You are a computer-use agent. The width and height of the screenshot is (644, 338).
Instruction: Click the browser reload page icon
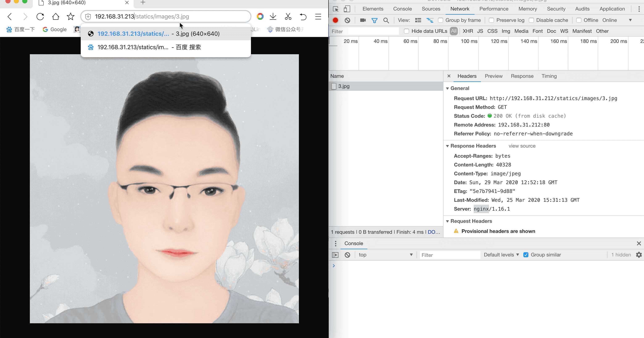pyautogui.click(x=40, y=17)
